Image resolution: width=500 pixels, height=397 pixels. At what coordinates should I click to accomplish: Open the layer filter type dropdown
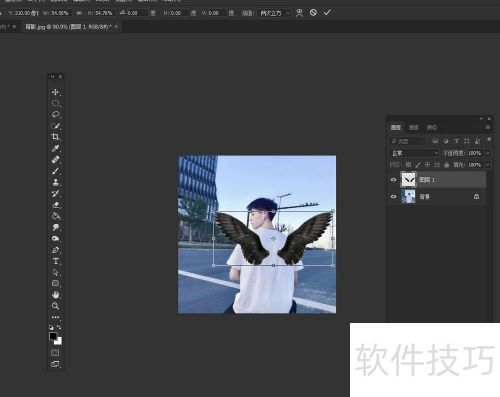[408, 141]
